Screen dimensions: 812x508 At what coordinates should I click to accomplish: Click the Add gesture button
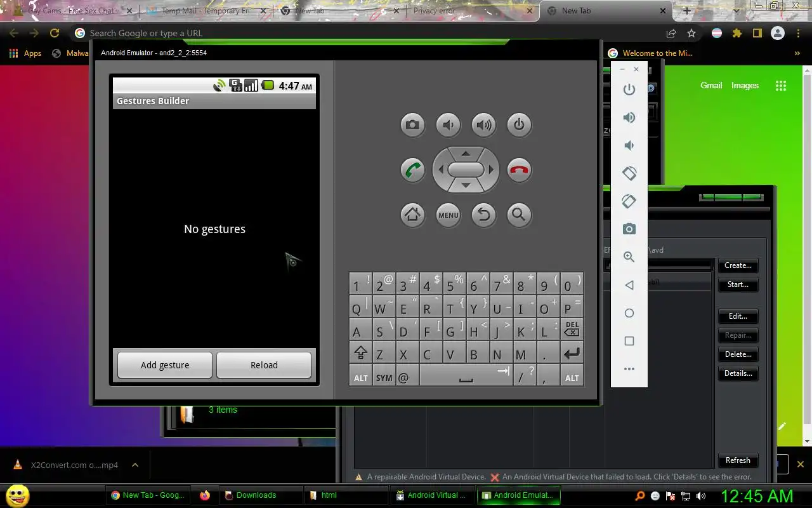pos(165,365)
